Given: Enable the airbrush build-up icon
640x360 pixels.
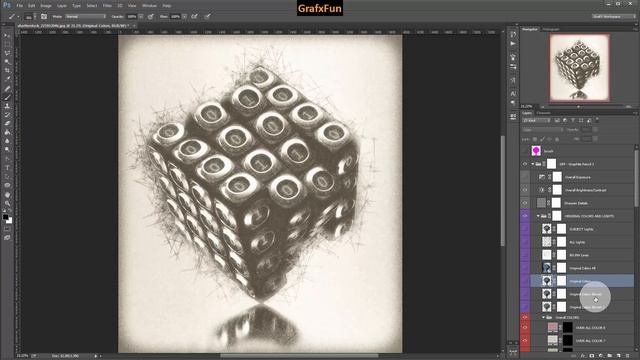Looking at the screenshot, I should click(194, 17).
